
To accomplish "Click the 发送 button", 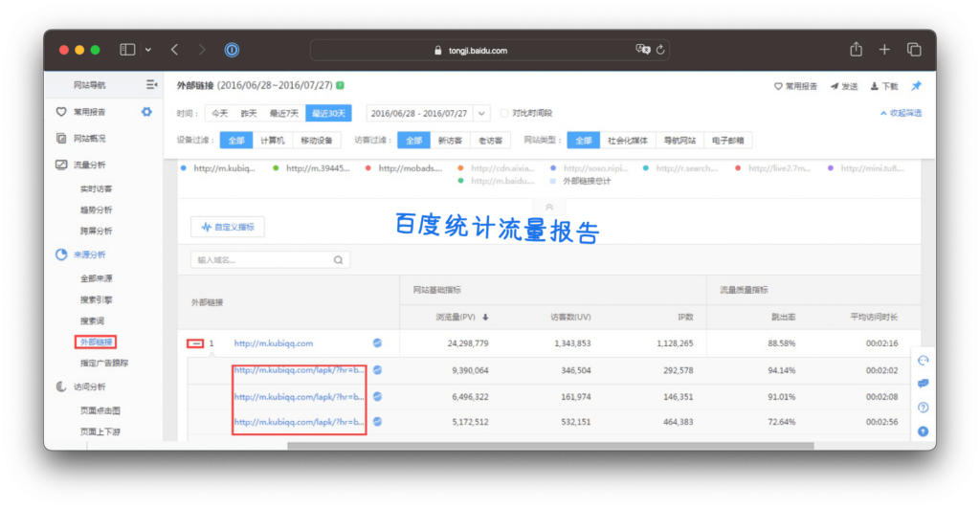I will pos(844,86).
